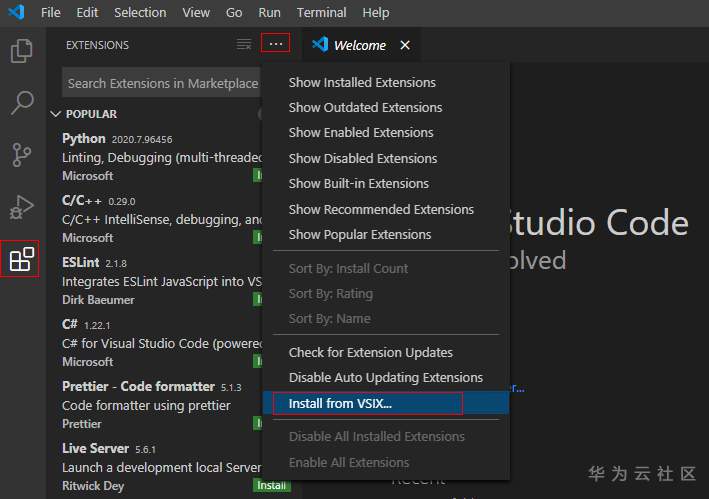The image size is (709, 499).
Task: Open the Terminal menu
Action: [321, 13]
